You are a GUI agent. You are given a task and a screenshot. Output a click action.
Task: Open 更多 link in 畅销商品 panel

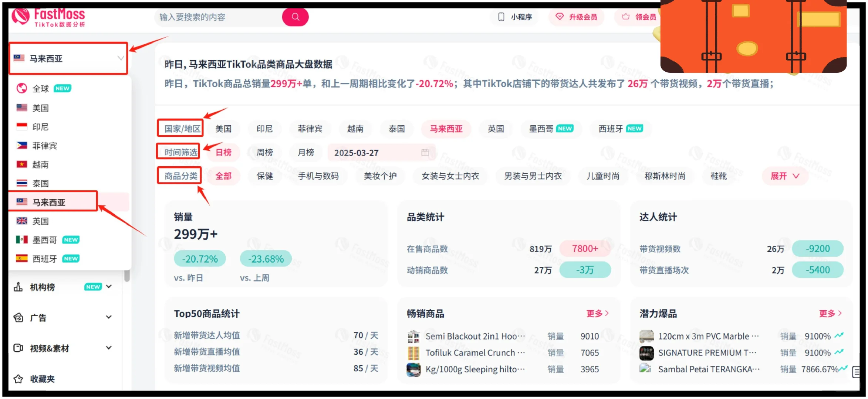597,313
